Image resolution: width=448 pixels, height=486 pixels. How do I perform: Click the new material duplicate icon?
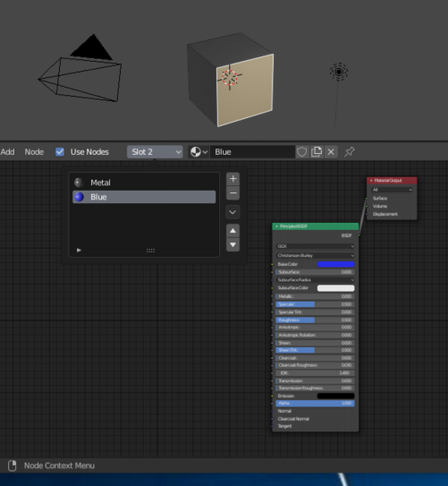coord(317,152)
